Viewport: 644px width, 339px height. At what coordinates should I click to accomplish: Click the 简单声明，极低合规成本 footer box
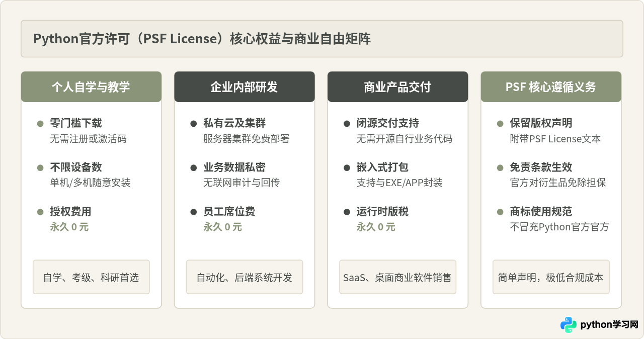[x=551, y=277]
